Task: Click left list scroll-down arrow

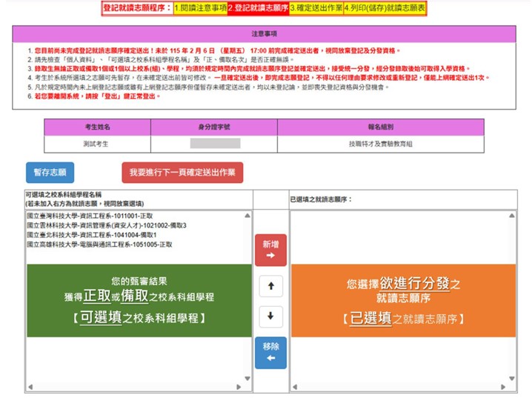Action: tap(248, 378)
